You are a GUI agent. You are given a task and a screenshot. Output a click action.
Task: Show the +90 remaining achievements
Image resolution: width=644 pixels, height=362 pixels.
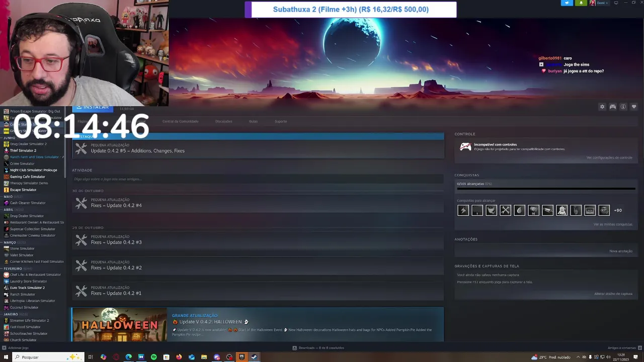tap(618, 211)
